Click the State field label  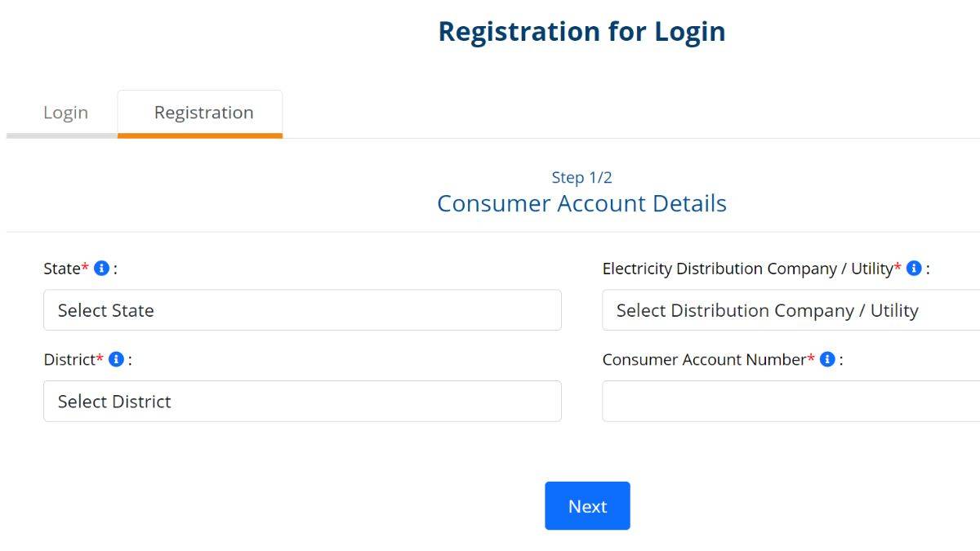(x=61, y=267)
